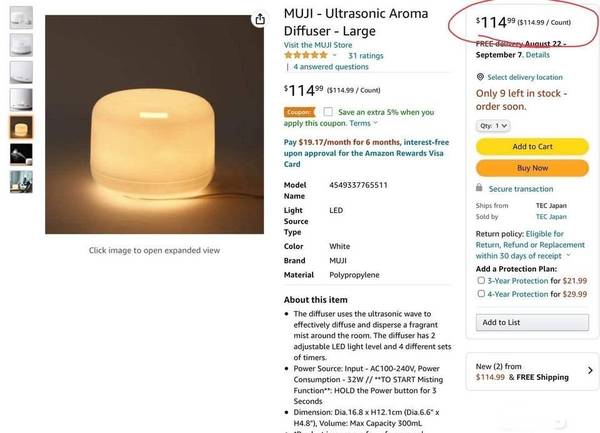Open the Qty quantity dropdown
Image resolution: width=600 pixels, height=433 pixels.
pos(494,125)
